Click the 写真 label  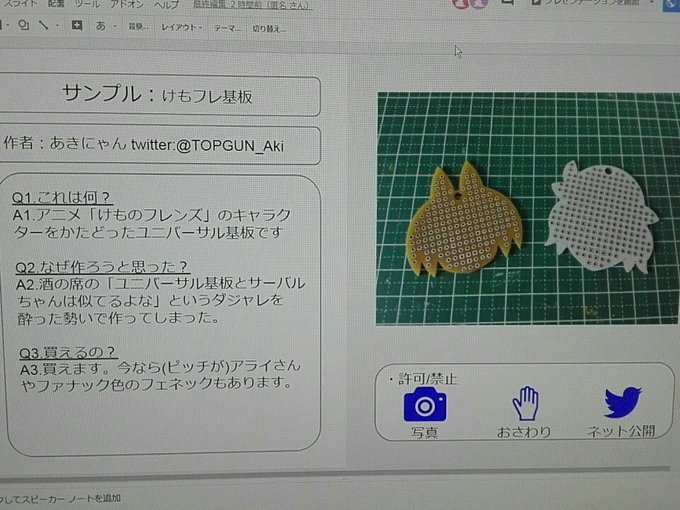point(425,432)
